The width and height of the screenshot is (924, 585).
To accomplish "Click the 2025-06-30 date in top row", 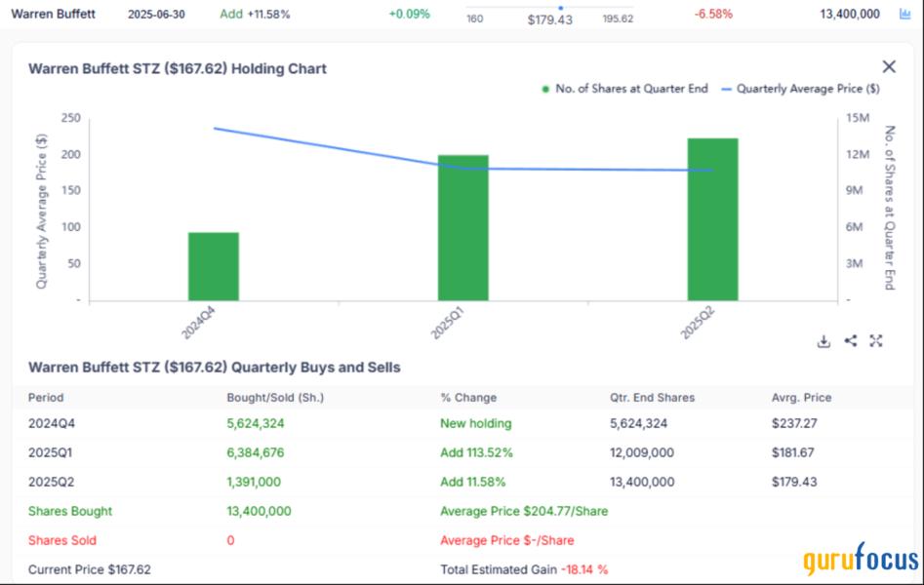I will click(x=156, y=15).
